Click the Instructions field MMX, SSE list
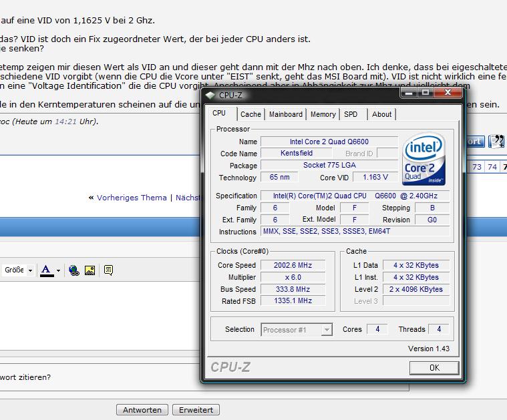Screen dimensions: 507x420 (355, 232)
